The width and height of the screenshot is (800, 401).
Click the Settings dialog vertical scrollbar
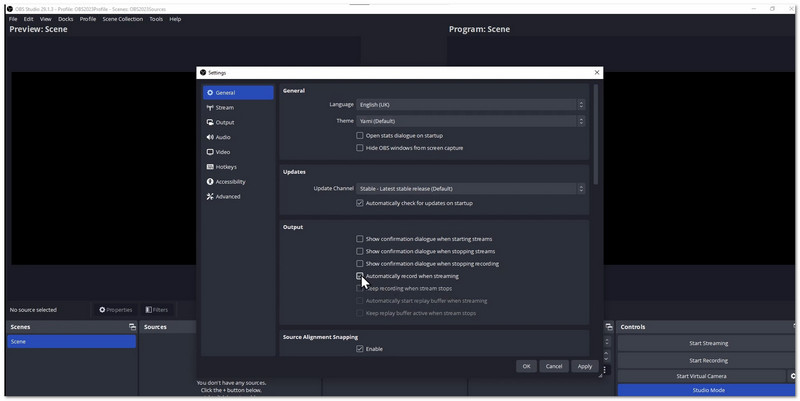coord(596,135)
